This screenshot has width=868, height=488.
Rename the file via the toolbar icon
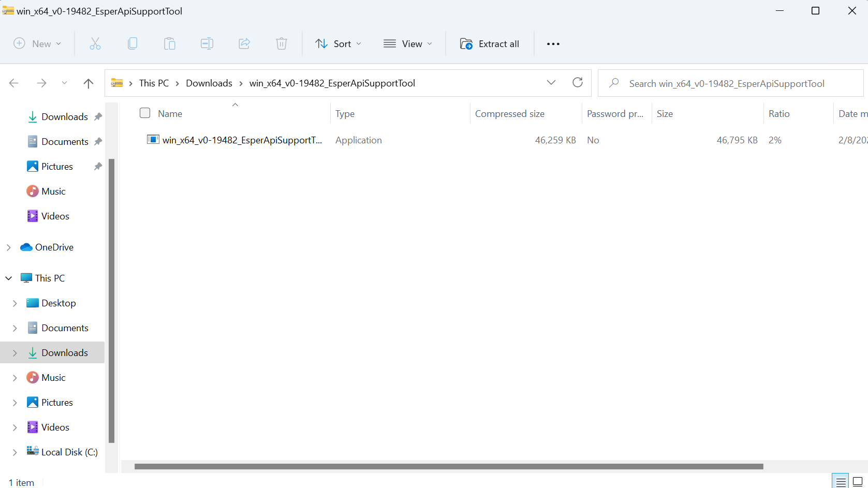(207, 43)
